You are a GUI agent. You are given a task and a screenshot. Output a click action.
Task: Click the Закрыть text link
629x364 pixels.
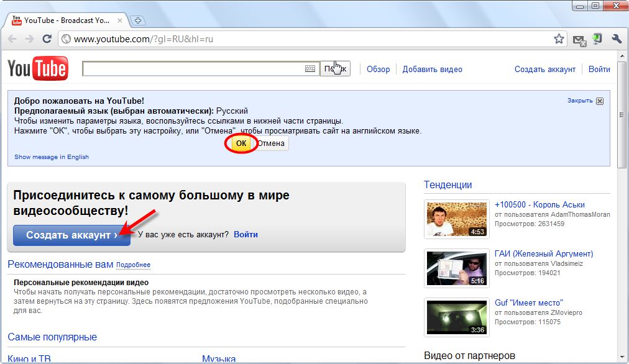(x=580, y=101)
